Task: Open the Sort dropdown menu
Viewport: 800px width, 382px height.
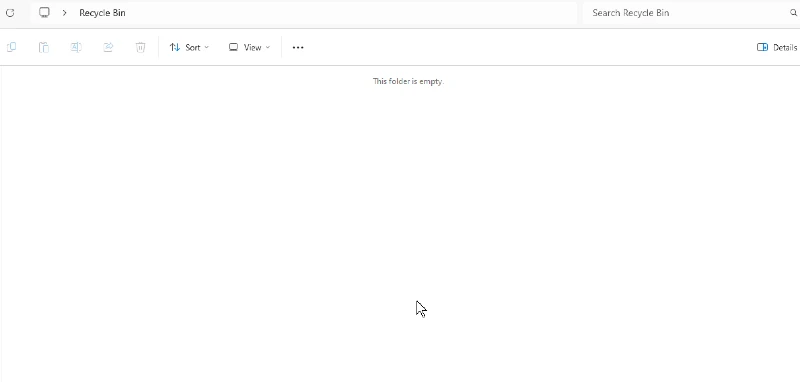Action: (x=189, y=47)
